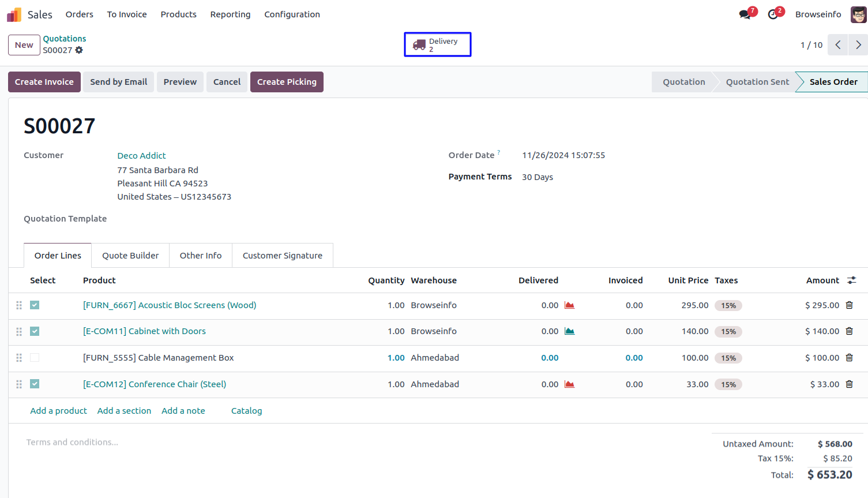Open the Delivery truck smart button
The width and height of the screenshot is (868, 498).
pos(437,45)
